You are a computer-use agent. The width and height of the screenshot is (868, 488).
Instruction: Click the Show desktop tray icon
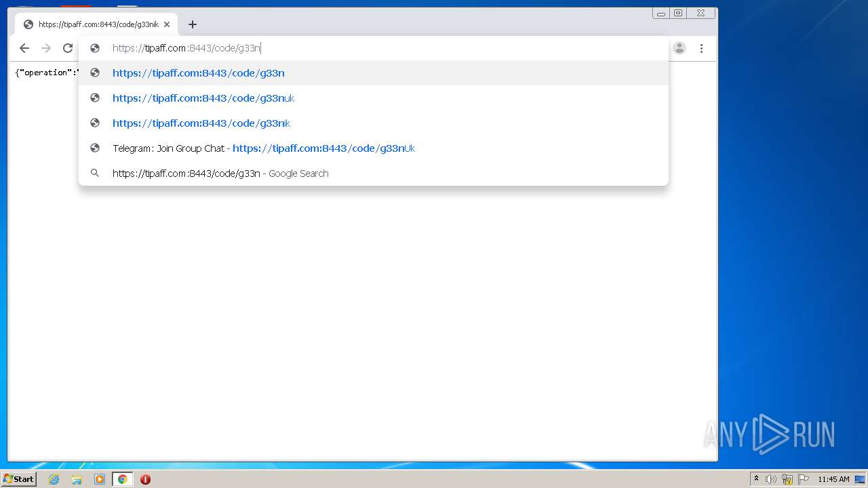coord(860,479)
